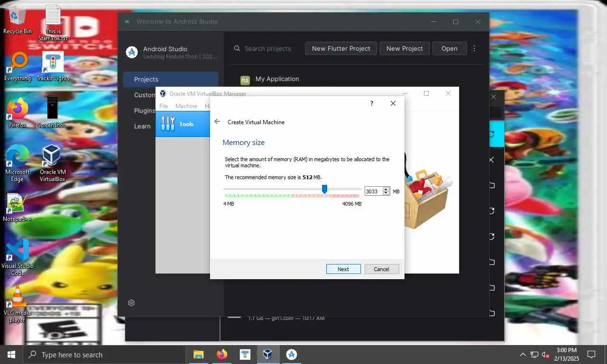This screenshot has height=364, width=607.
Task: Open the File menu in VirtualBox Manager
Action: (x=164, y=106)
